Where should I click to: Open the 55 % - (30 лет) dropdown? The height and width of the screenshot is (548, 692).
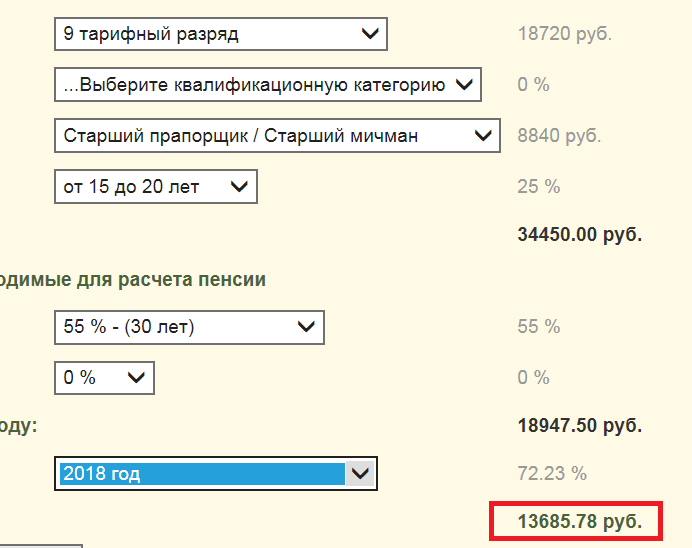[x=189, y=327]
